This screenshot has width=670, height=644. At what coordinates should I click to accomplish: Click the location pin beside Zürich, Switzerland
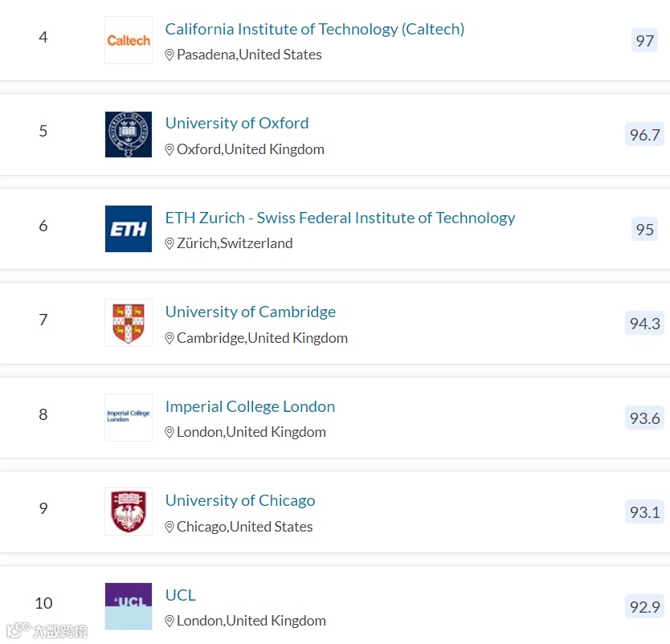click(170, 244)
